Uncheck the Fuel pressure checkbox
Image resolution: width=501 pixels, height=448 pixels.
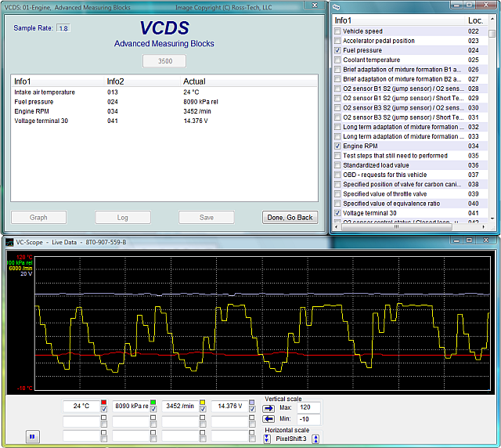click(x=337, y=50)
